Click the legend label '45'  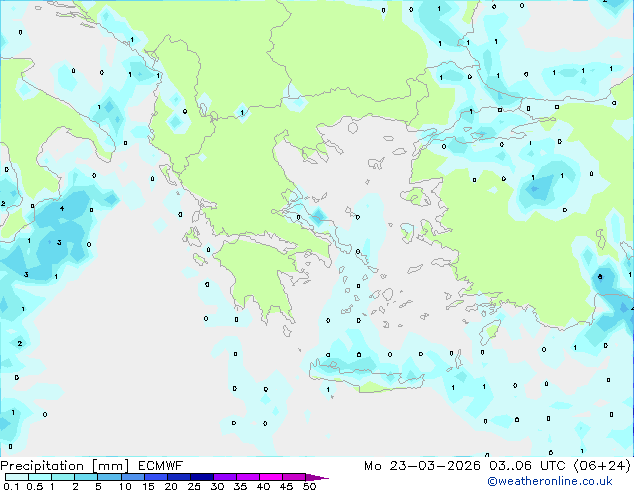click(x=286, y=486)
